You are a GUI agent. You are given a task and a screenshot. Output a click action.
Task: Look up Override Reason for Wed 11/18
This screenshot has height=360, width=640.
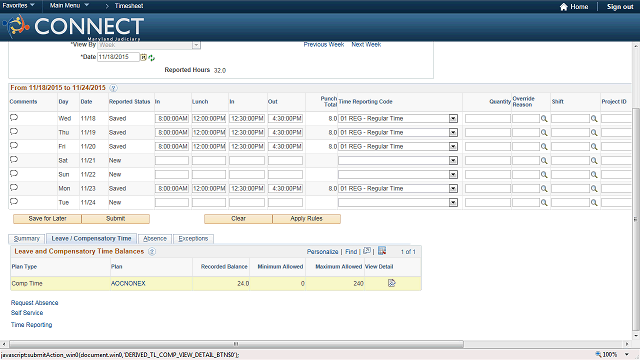tap(544, 119)
